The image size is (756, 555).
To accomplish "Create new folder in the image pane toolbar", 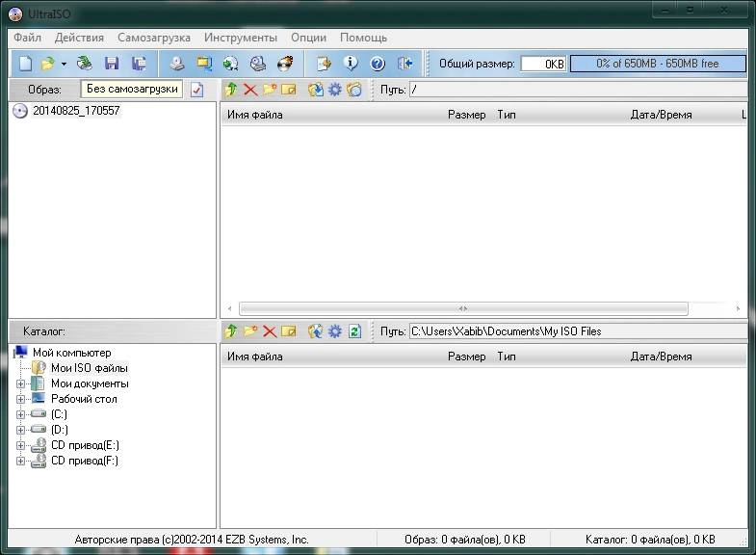I will click(x=270, y=90).
